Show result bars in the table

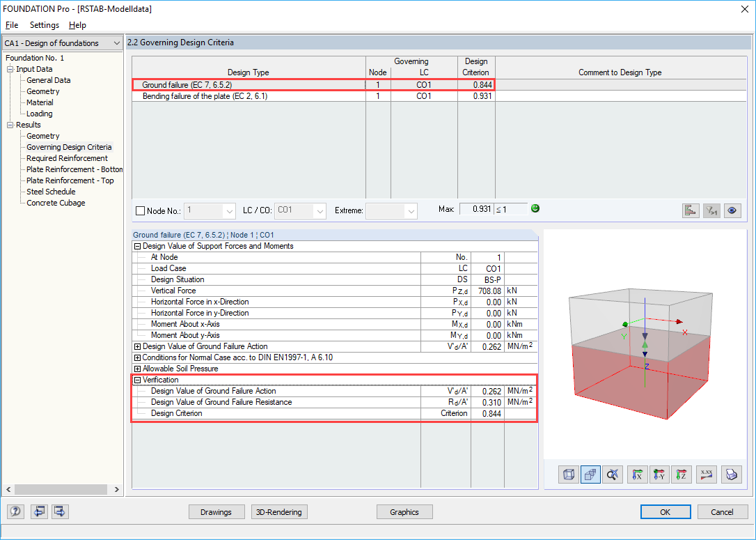pyautogui.click(x=691, y=210)
